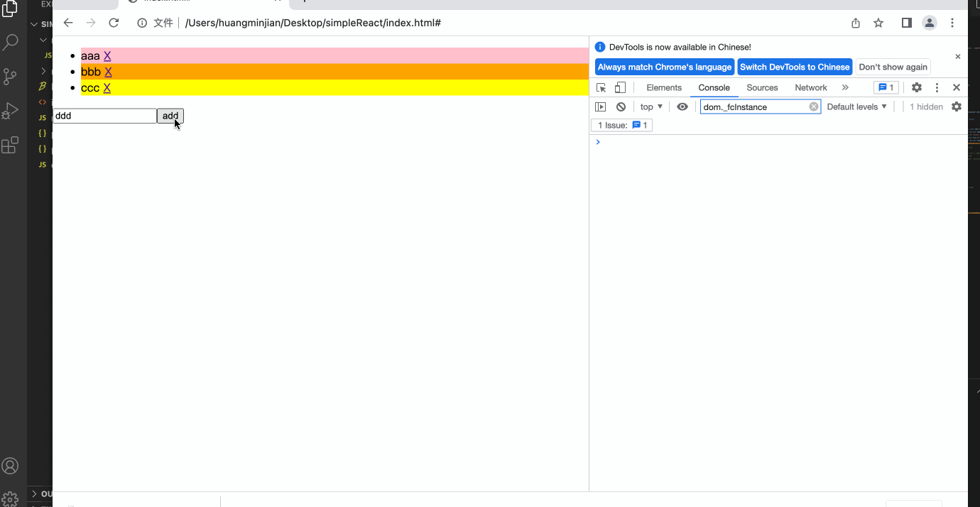This screenshot has height=507, width=980.
Task: Click the address bar URL
Action: [313, 23]
